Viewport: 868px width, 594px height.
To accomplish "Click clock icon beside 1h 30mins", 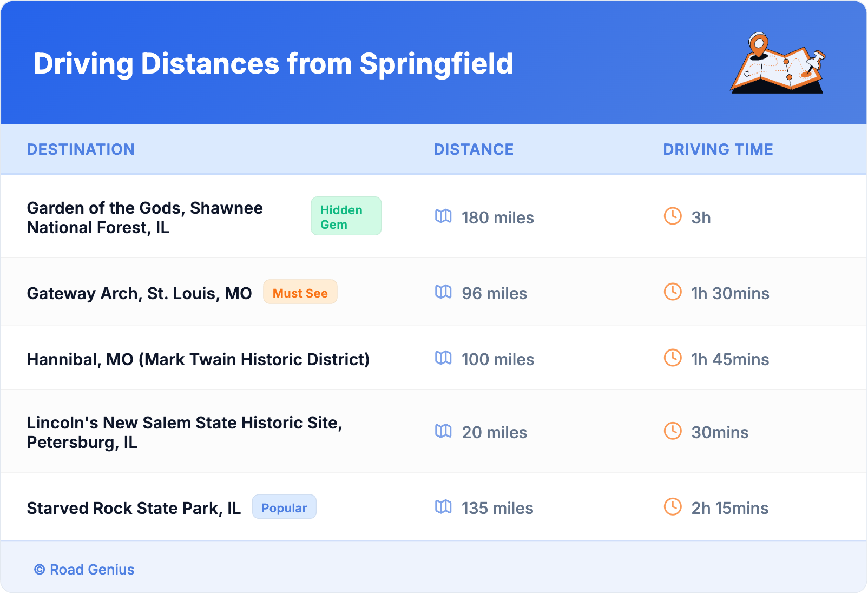I will click(x=673, y=292).
